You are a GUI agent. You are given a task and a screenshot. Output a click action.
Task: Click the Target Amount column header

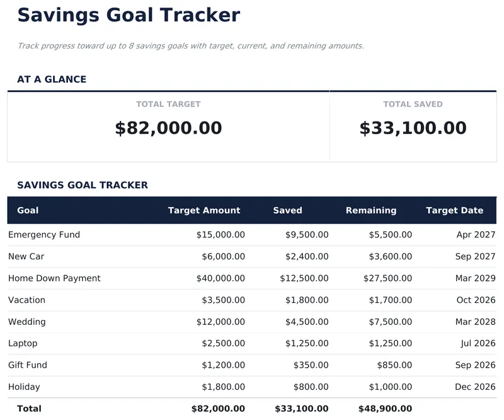[x=204, y=210]
